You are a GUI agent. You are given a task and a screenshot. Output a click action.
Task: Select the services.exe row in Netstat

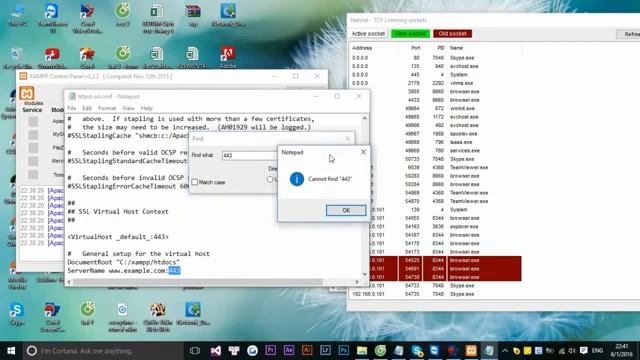pyautogui.click(x=436, y=151)
